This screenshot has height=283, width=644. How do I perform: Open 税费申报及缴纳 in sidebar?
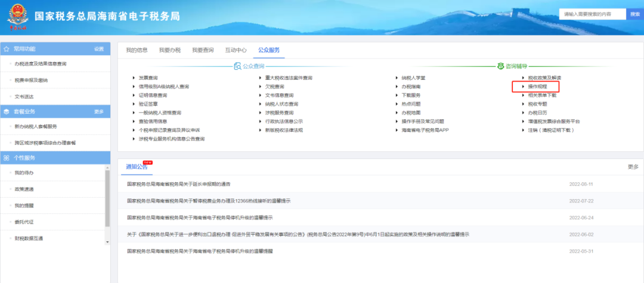coord(31,80)
